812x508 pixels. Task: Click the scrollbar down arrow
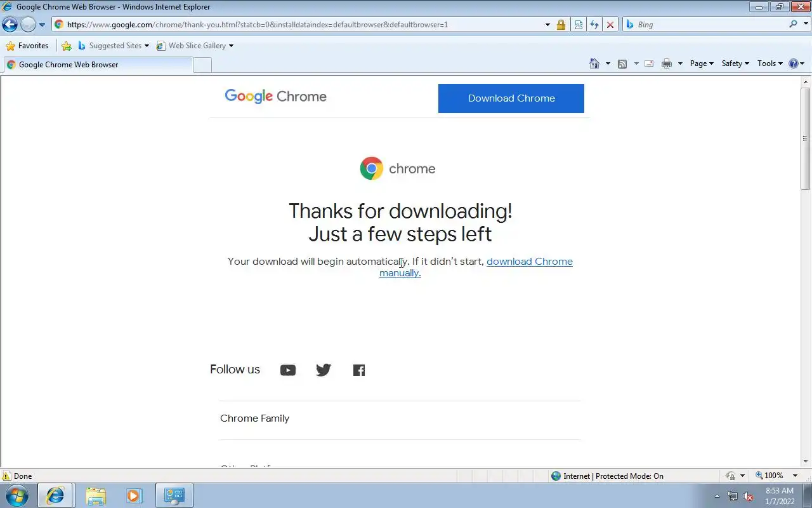click(x=806, y=462)
